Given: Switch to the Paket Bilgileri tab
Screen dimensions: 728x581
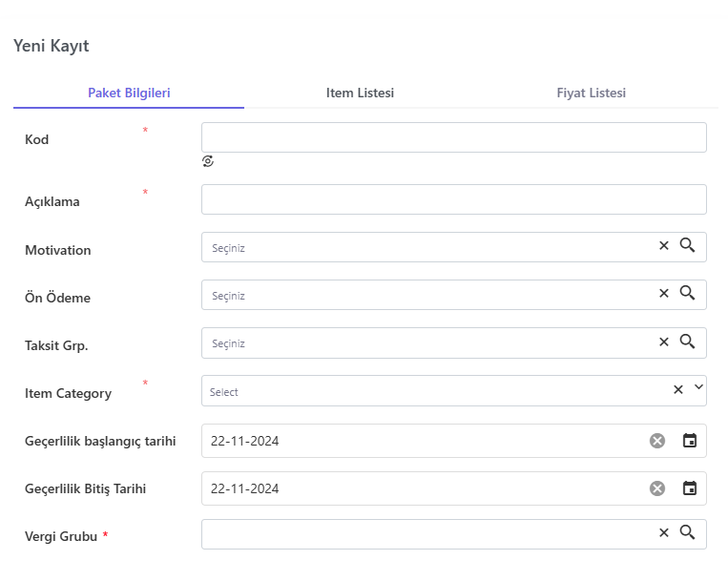Looking at the screenshot, I should (x=129, y=93).
